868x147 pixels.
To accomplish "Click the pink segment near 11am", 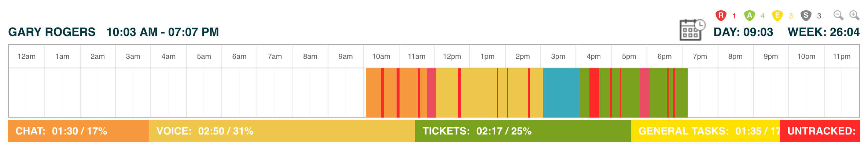I will click(431, 93).
